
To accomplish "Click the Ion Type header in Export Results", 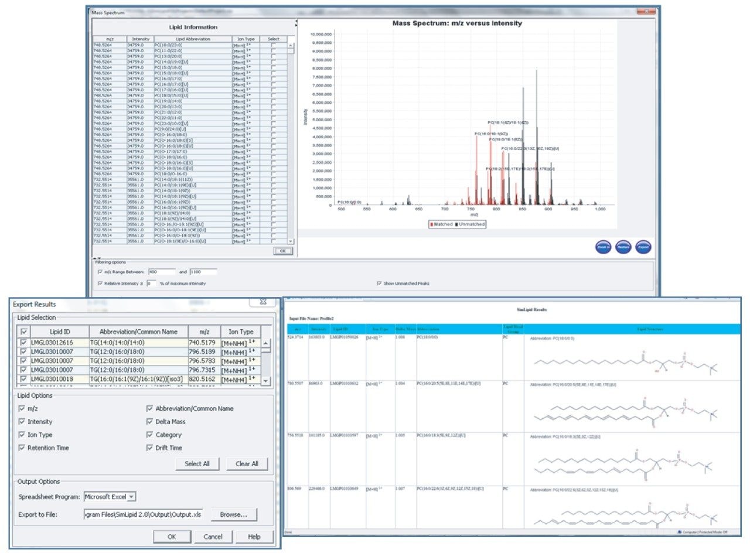I will pos(241,332).
